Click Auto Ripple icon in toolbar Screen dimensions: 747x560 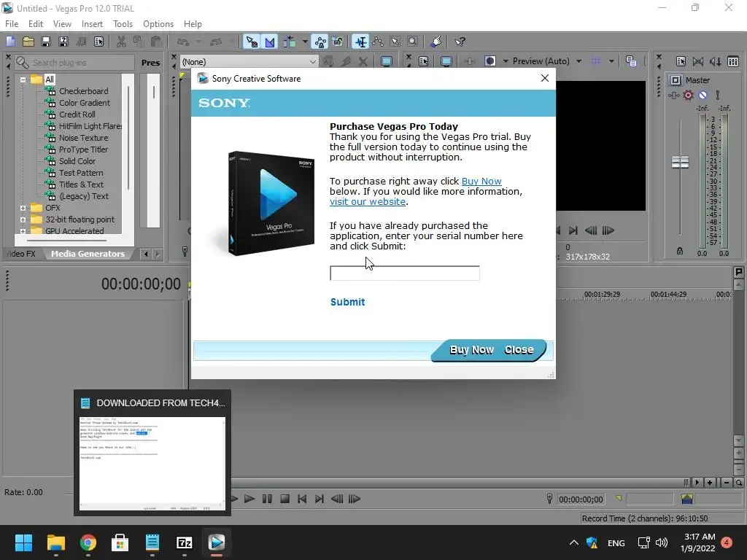289,42
